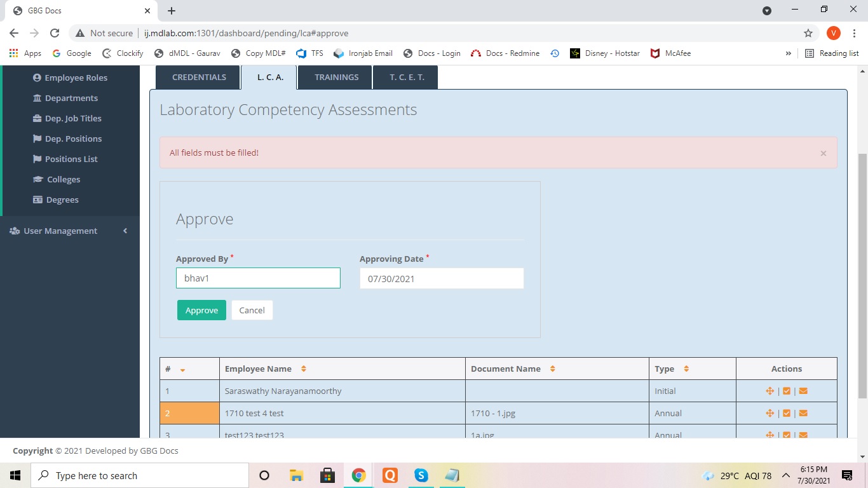Open Departments in the sidebar
Image resolution: width=868 pixels, height=488 pixels.
(71, 98)
